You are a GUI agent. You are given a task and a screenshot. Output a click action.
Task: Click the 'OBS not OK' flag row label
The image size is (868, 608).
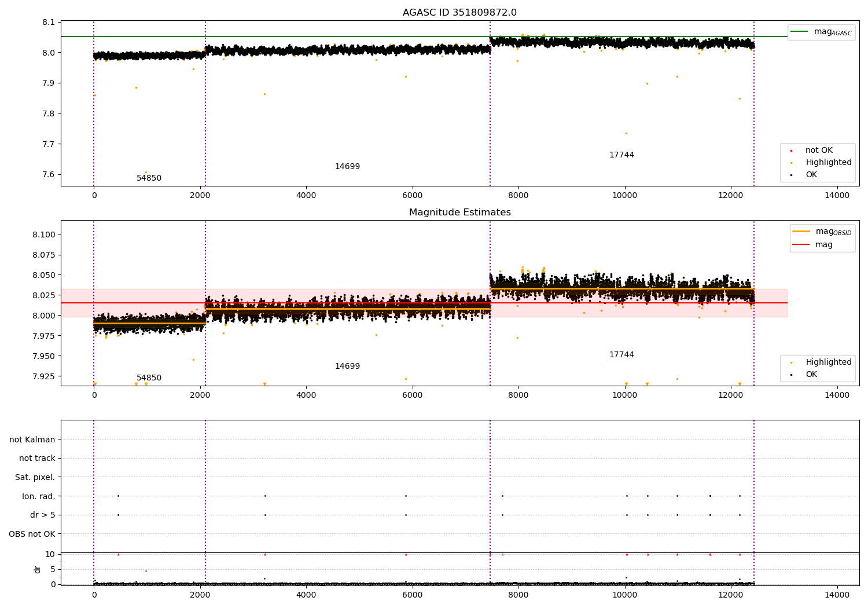click(32, 534)
